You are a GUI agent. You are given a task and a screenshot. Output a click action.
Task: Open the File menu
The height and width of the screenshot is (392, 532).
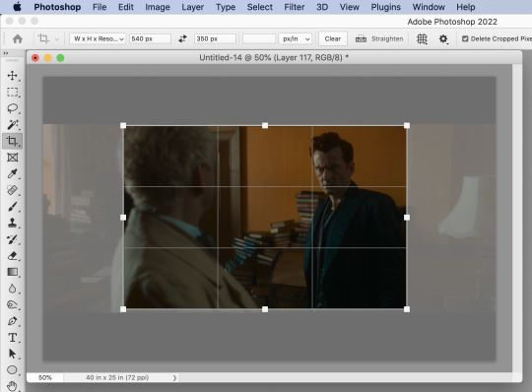[x=100, y=7]
